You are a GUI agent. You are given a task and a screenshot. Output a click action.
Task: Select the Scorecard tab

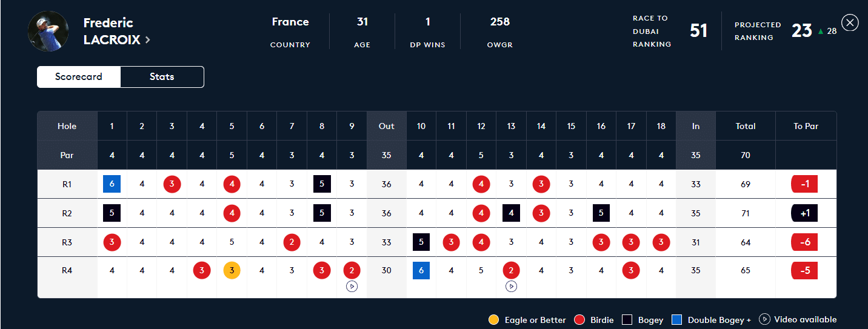tap(79, 77)
